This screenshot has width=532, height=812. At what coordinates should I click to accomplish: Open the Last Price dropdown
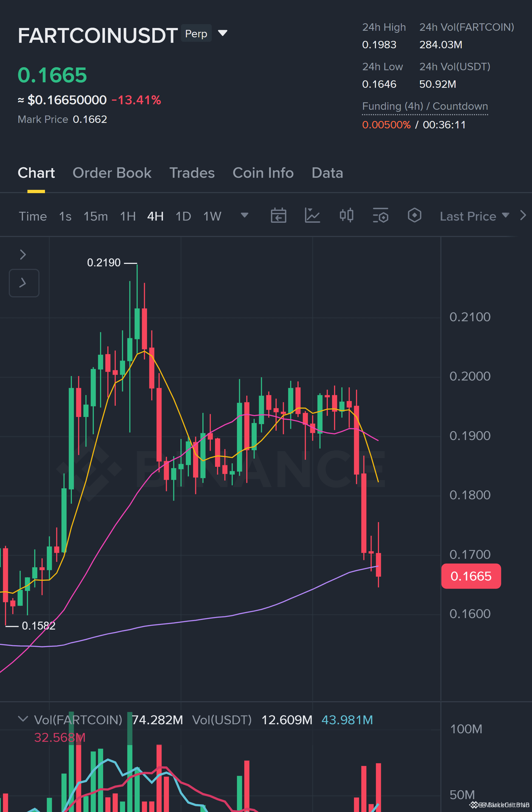474,216
